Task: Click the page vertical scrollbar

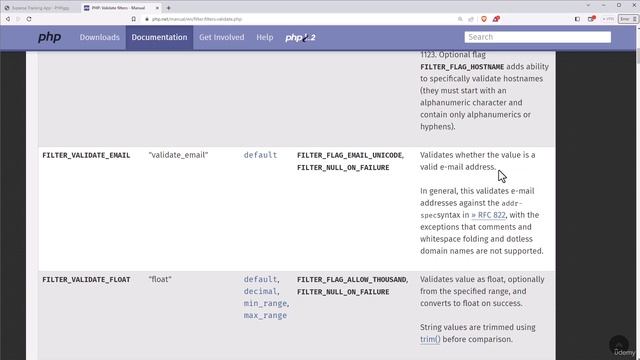Action: point(638,192)
